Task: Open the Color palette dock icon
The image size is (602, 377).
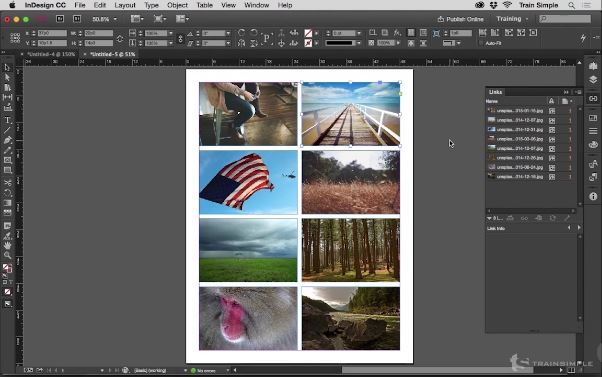Action: tap(593, 145)
